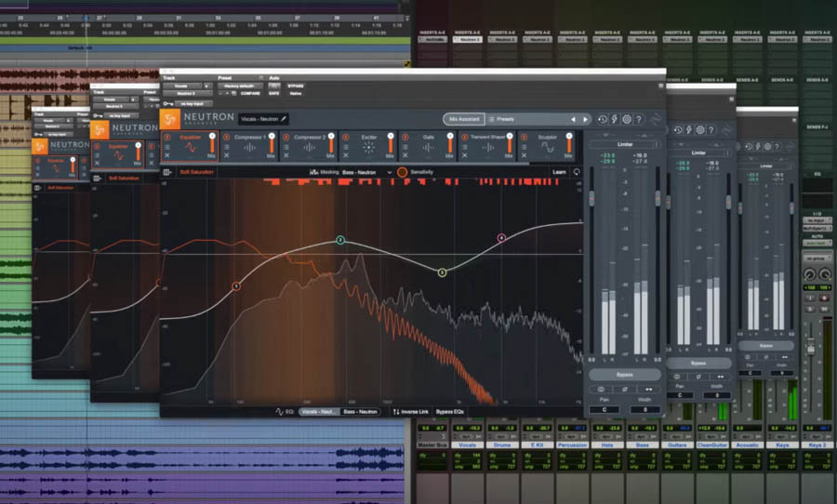Open the Compressor 1 module list menu icon
Screen dimensions: 837x504
click(226, 146)
